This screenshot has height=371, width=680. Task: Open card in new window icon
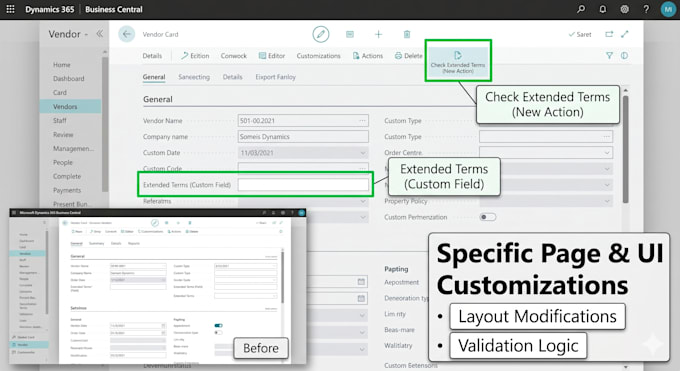(x=609, y=34)
